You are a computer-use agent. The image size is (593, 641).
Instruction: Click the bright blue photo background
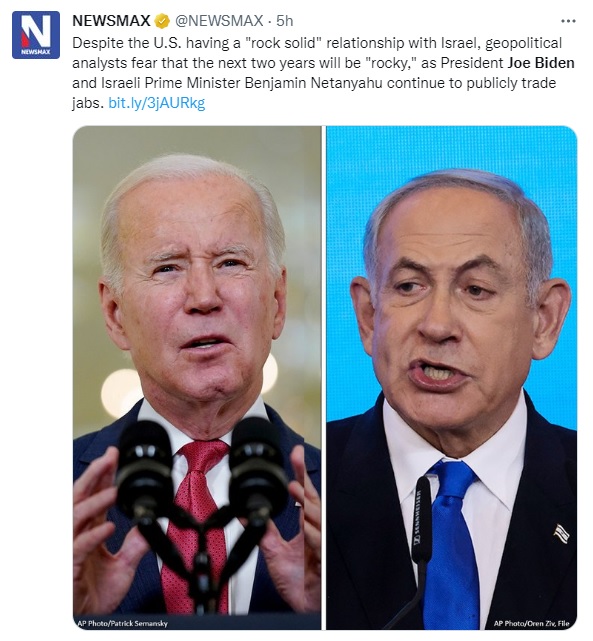pos(450,155)
